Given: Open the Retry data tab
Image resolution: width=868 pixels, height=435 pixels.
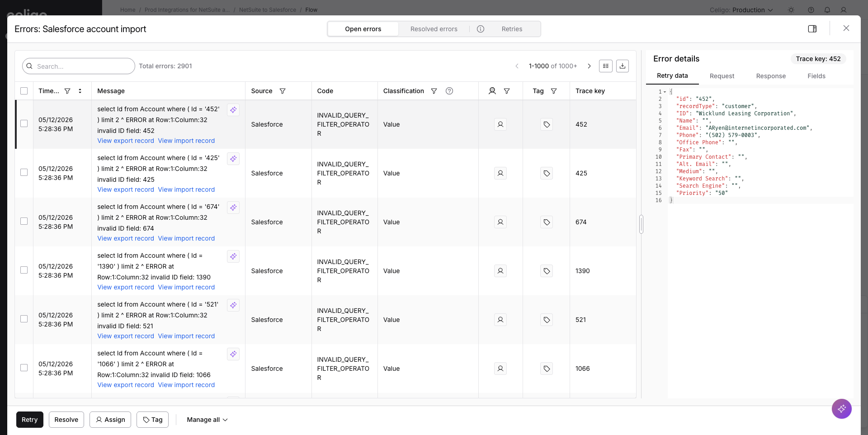Looking at the screenshot, I should (672, 76).
